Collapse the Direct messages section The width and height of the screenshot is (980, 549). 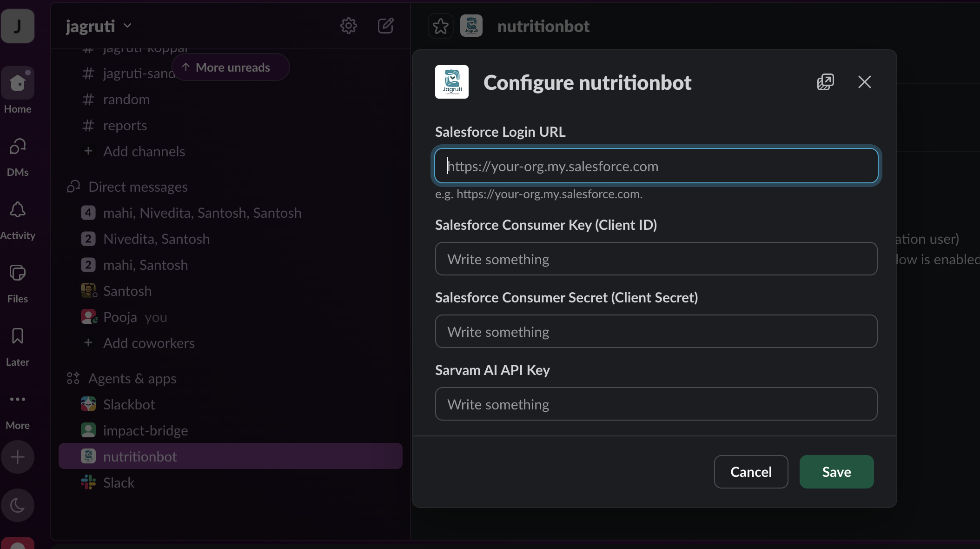[x=138, y=187]
